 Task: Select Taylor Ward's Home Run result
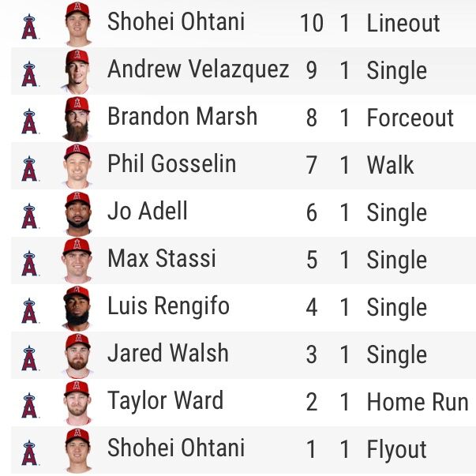coord(418,402)
